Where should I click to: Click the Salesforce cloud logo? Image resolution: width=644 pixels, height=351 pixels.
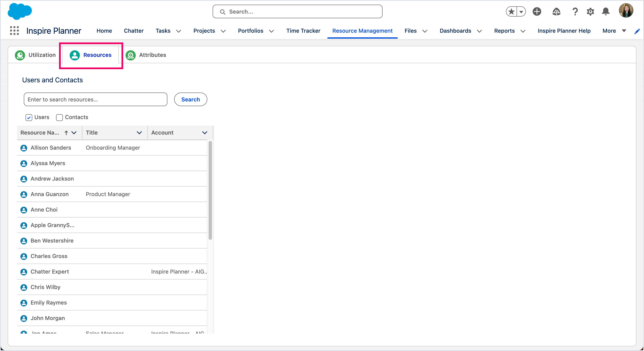click(x=20, y=11)
